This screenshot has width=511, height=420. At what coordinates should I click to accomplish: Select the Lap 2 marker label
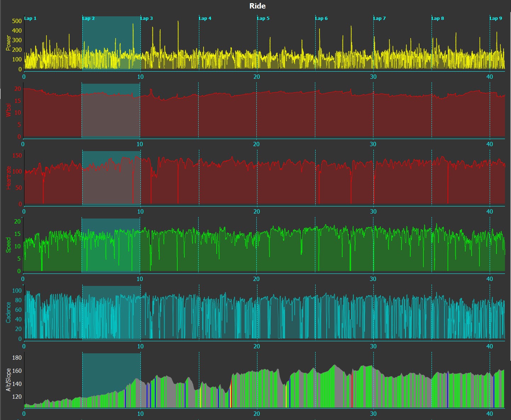[88, 18]
